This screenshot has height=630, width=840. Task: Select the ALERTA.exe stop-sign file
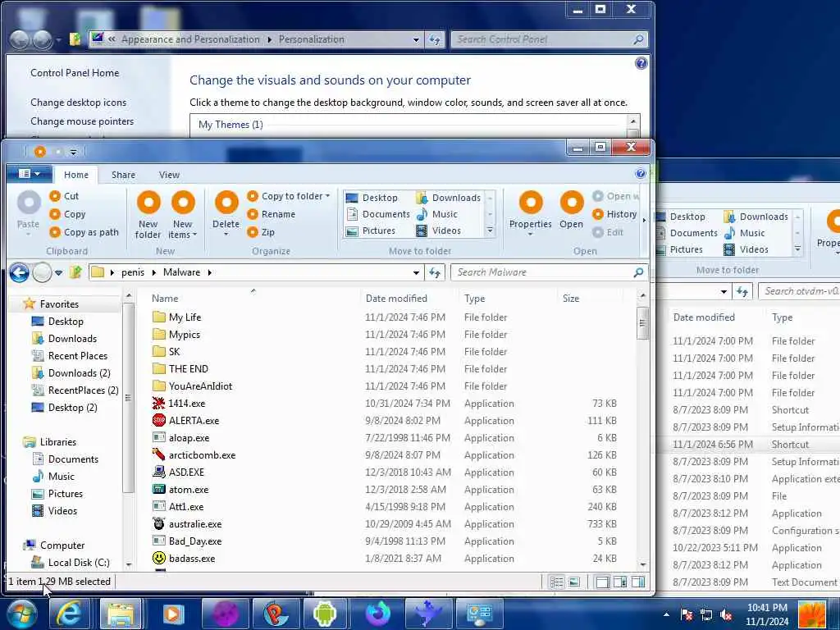pyautogui.click(x=186, y=421)
